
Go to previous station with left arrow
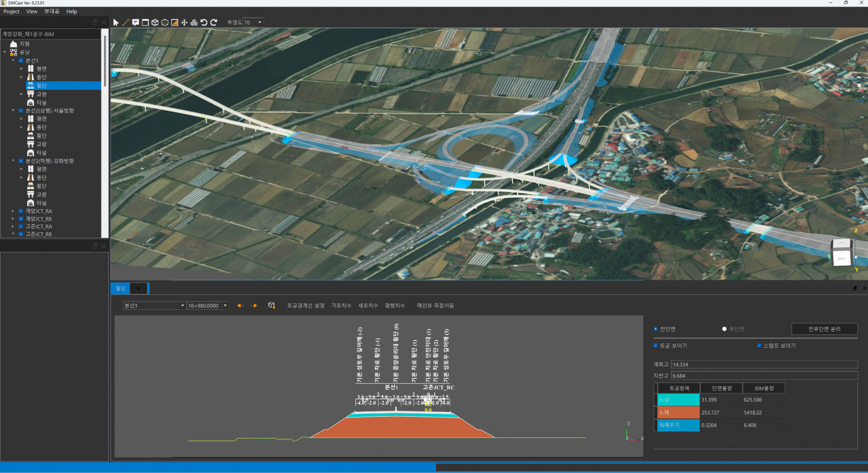pyautogui.click(x=240, y=306)
